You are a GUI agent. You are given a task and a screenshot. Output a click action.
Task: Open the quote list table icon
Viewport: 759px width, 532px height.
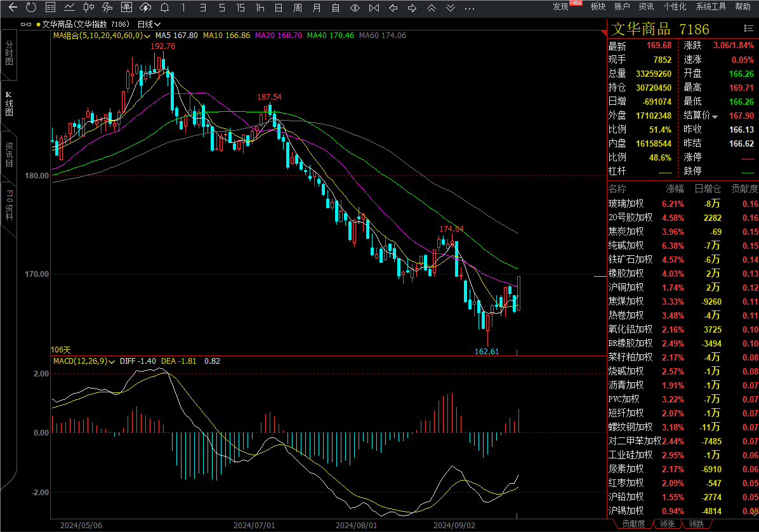click(x=50, y=7)
